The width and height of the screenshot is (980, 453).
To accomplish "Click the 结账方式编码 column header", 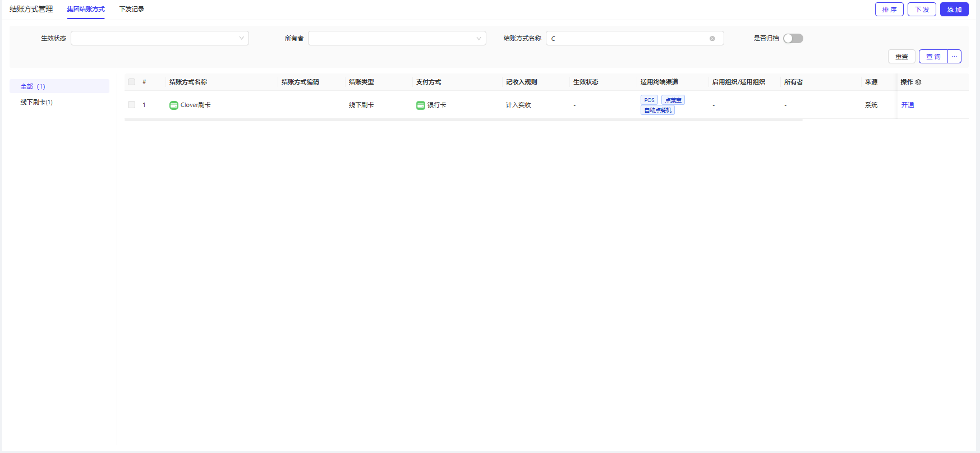I will [300, 82].
